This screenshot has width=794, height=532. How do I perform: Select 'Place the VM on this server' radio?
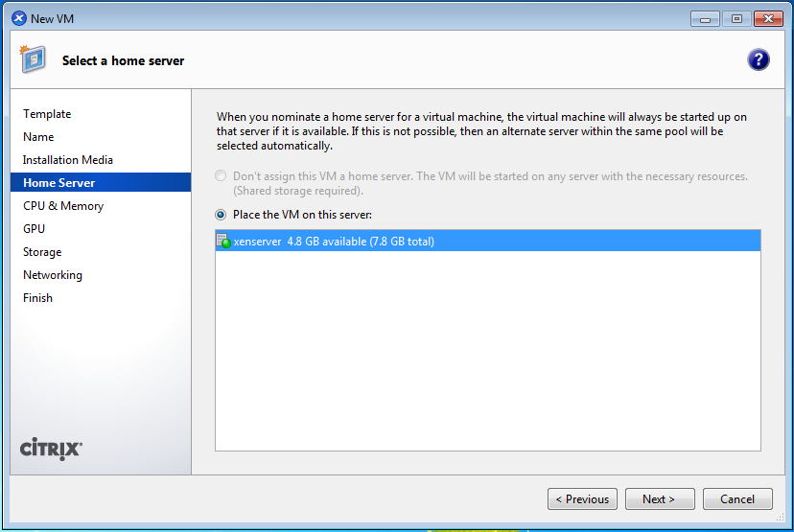click(222, 215)
